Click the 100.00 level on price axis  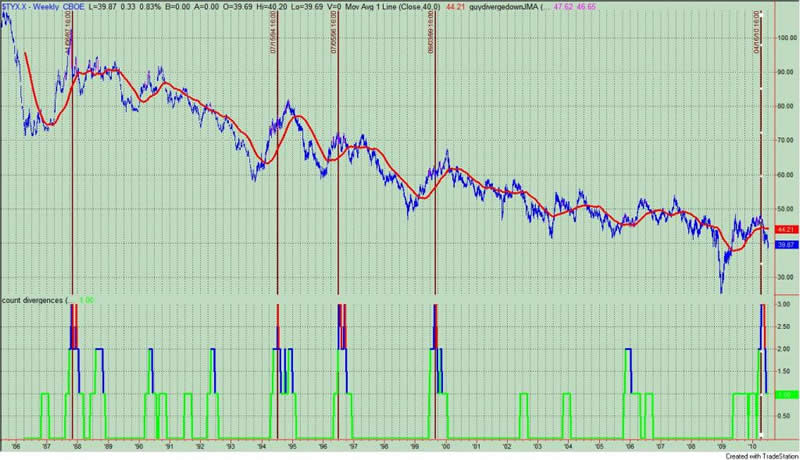click(x=786, y=38)
